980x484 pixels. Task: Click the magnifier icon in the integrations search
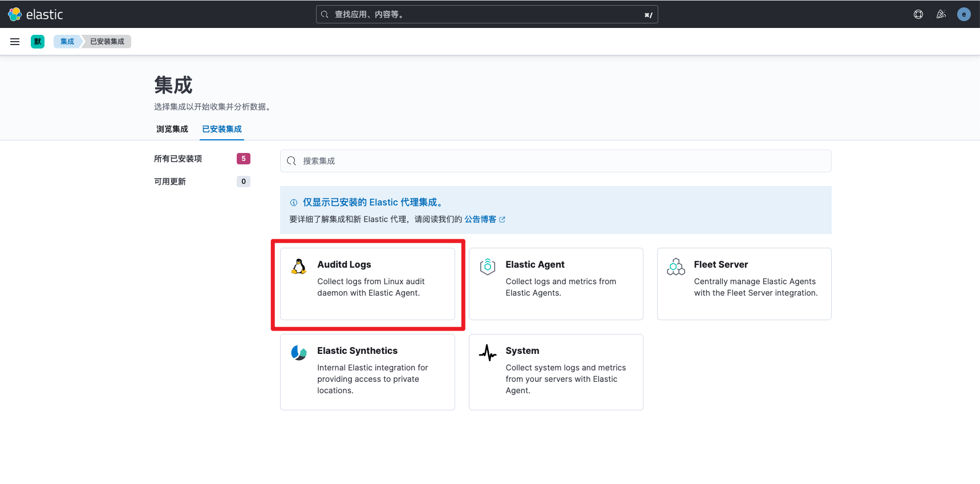pyautogui.click(x=291, y=161)
